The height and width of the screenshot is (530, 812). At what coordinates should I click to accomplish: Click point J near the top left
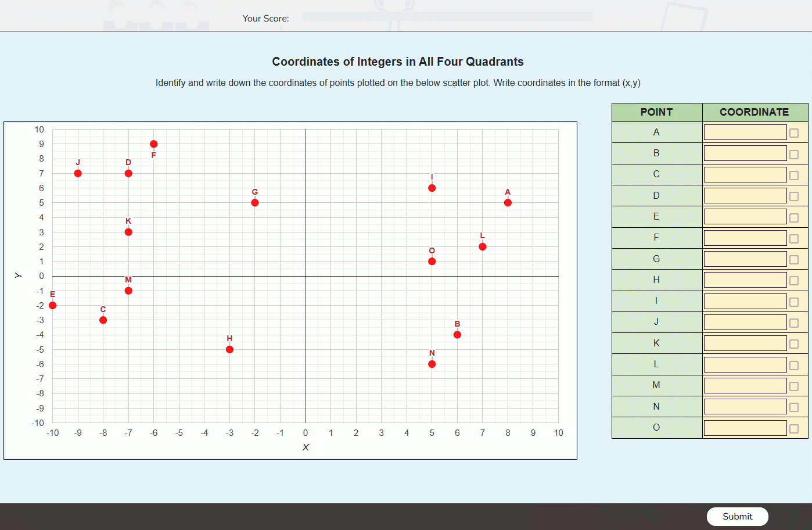click(78, 173)
